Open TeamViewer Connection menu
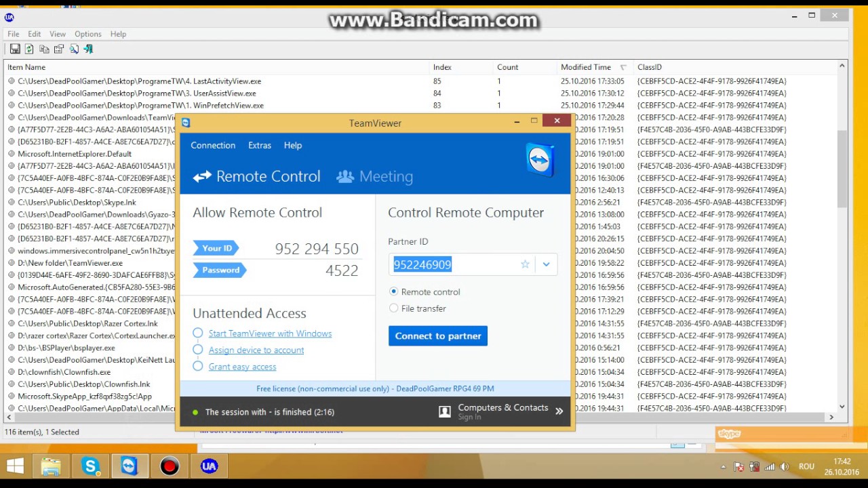868x488 pixels. [213, 145]
